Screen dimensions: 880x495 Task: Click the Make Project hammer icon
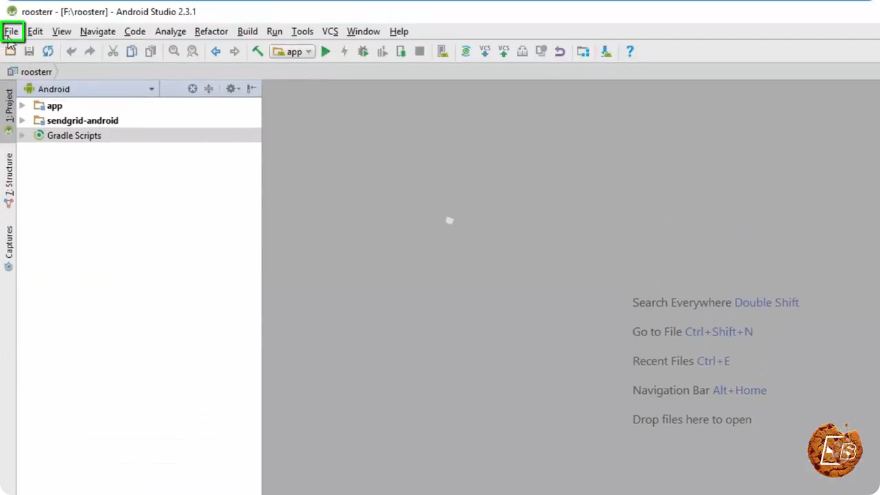[258, 52]
